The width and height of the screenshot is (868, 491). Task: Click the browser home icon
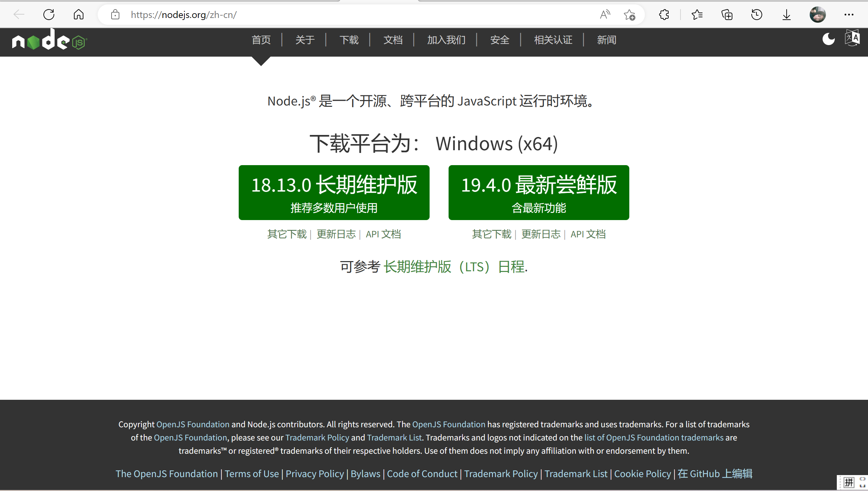(78, 15)
